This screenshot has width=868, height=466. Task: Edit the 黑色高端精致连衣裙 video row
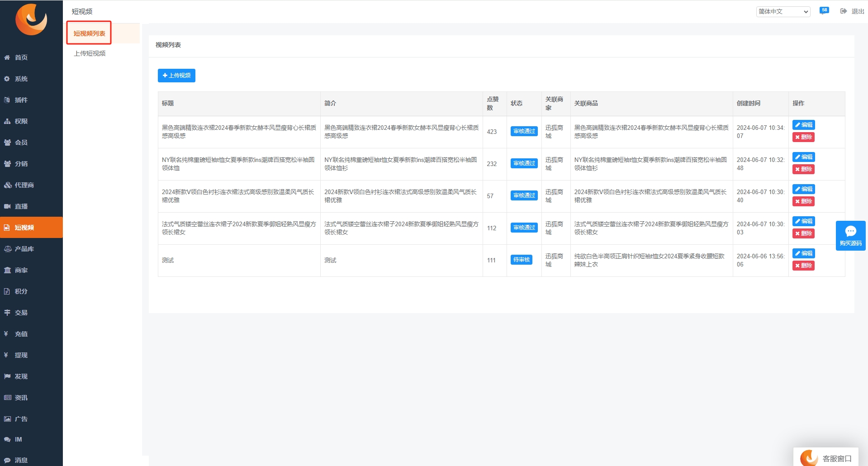click(x=804, y=125)
